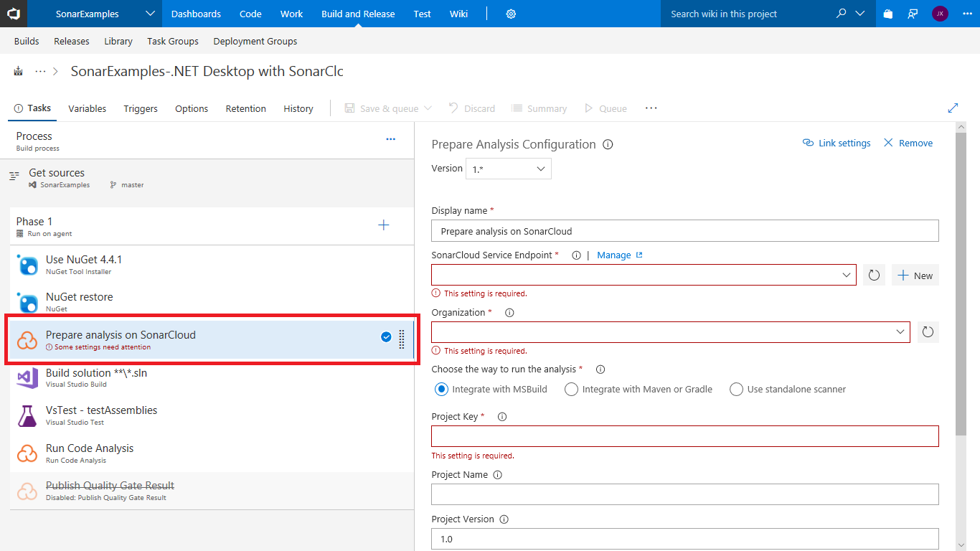Click the plus icon to add a task to Phase 1
This screenshot has height=551, width=980.
[x=384, y=225]
